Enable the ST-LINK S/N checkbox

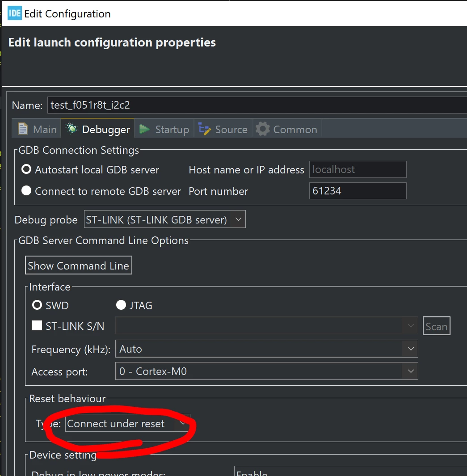(37, 326)
